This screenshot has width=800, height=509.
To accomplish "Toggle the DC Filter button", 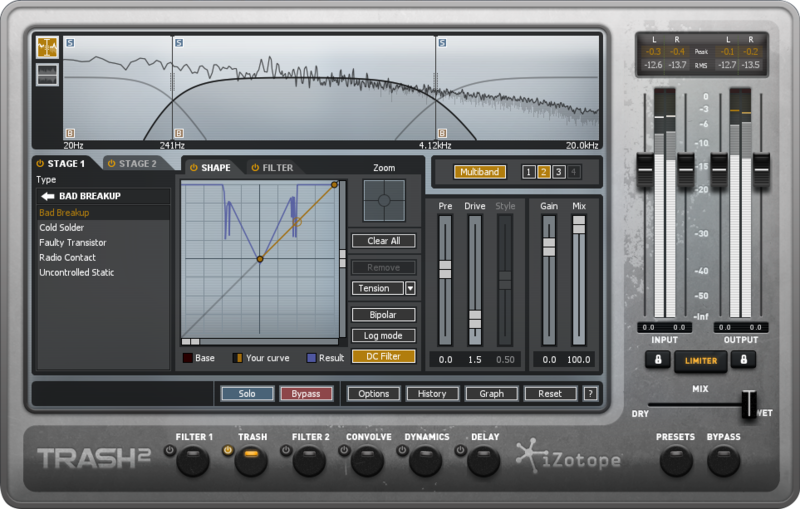I will click(384, 357).
